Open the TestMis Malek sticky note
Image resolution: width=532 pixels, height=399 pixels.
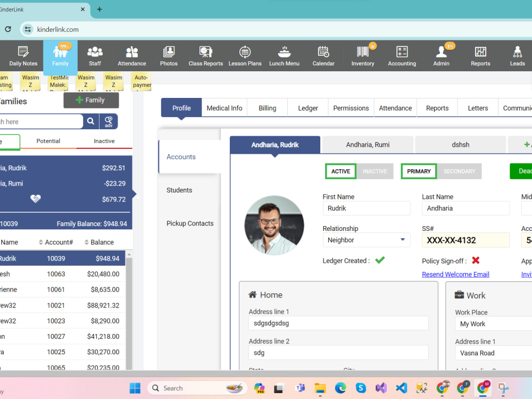point(59,81)
